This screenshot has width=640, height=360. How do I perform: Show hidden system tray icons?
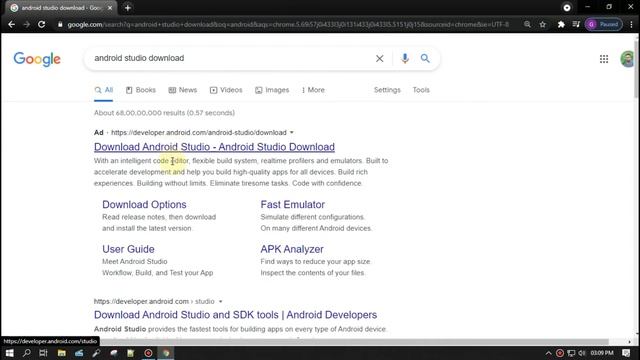pos(549,353)
